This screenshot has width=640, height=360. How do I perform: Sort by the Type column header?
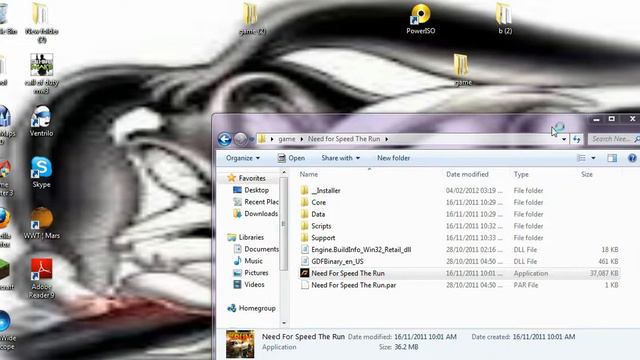point(521,174)
